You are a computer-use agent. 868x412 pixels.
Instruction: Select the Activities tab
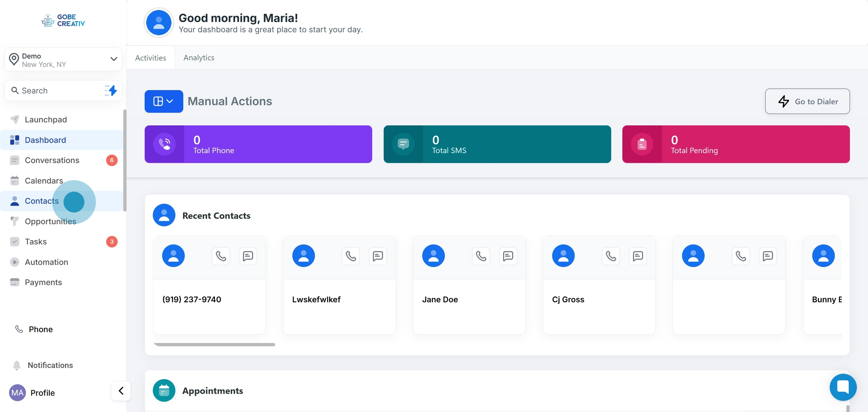pyautogui.click(x=151, y=58)
